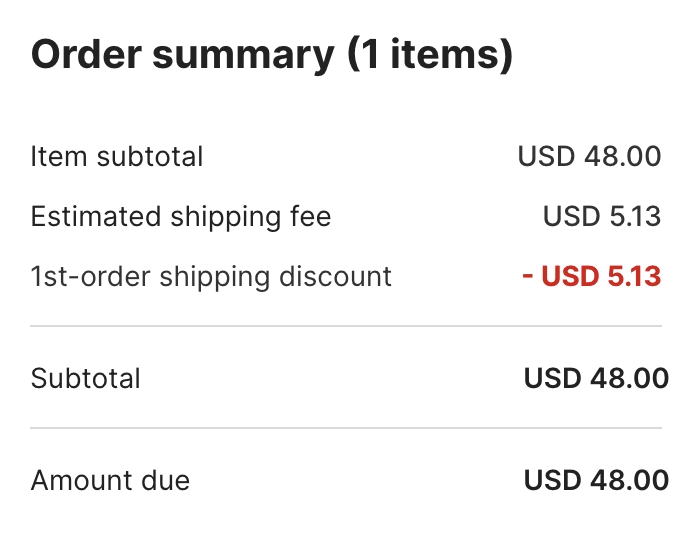Click the divider line above Amount due row
Viewport: 700px width, 548px height.
point(346,428)
